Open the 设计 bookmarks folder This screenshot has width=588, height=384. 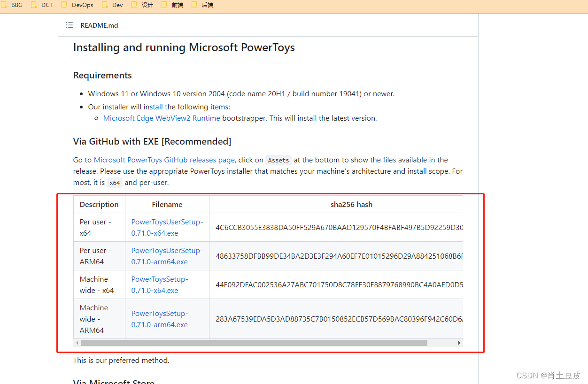142,5
